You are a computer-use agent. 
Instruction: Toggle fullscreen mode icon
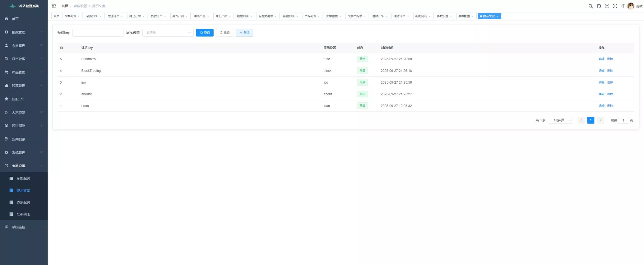pos(615,6)
